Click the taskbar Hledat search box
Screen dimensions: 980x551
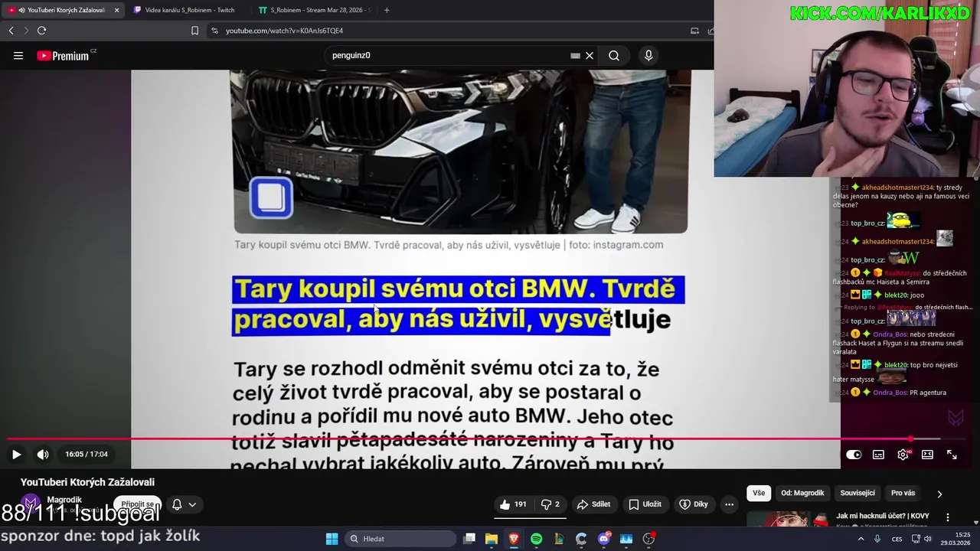point(400,539)
